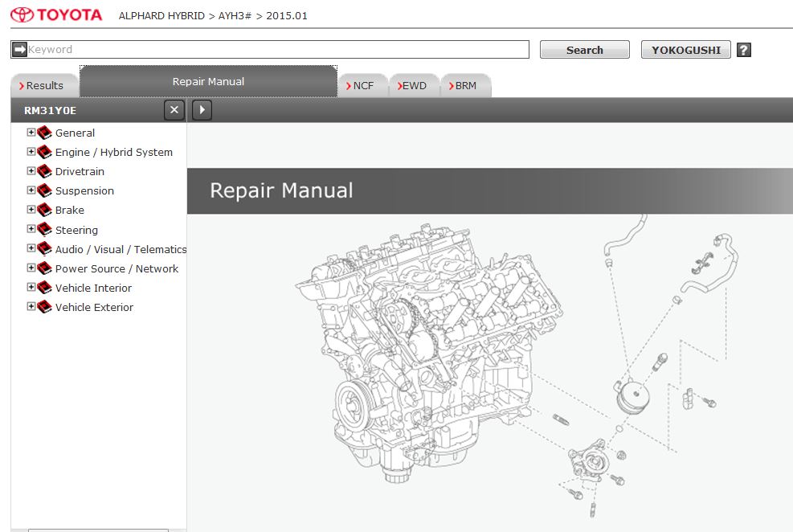
Task: Click the red book icon beside General
Action: (43, 133)
